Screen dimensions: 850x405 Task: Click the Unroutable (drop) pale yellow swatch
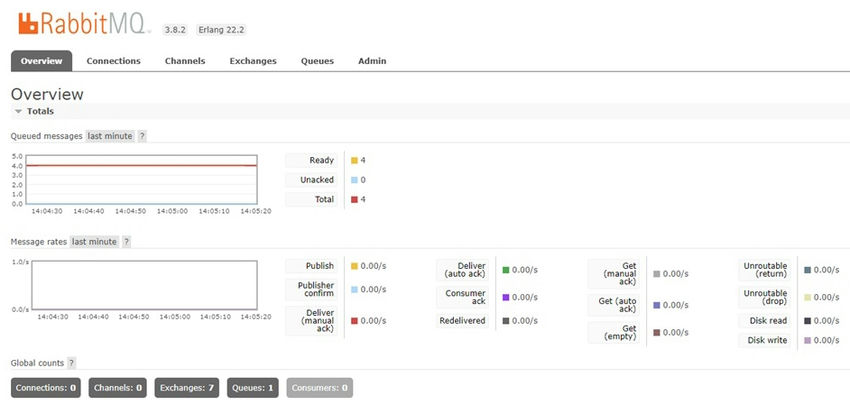(x=808, y=297)
